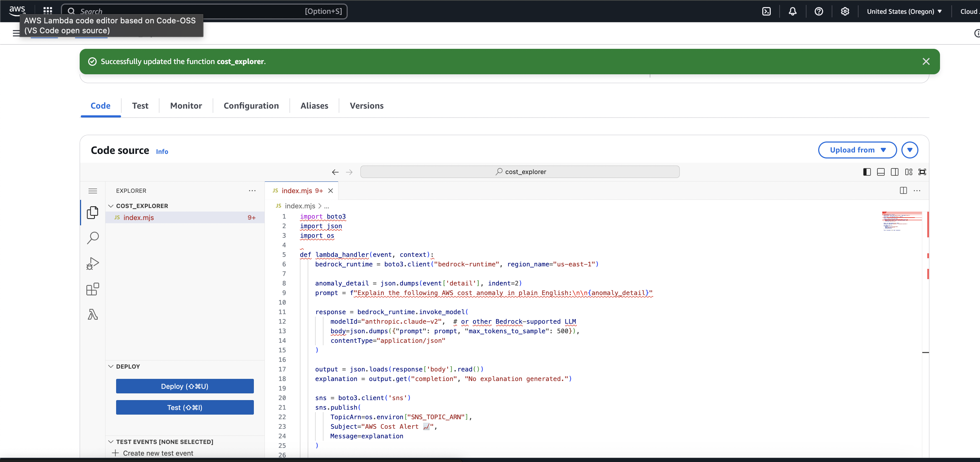This screenshot has width=980, height=462.
Task: Switch to the Test tab
Action: (140, 106)
